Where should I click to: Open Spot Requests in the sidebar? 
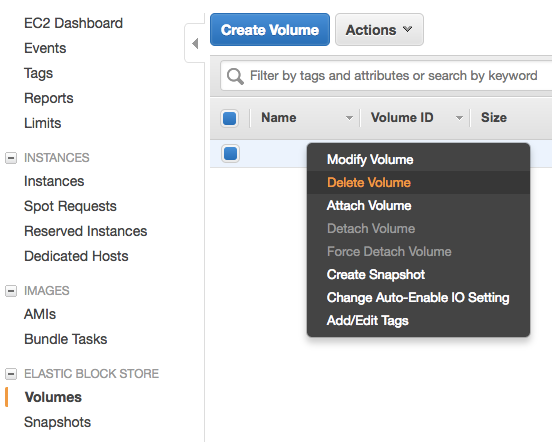pyautogui.click(x=70, y=206)
